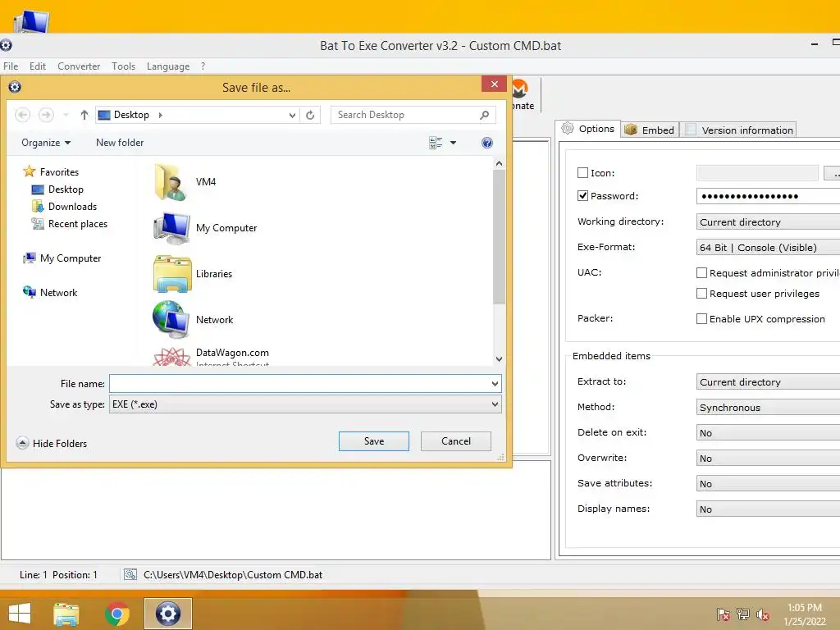Click the Cancel button
Image resolution: width=840 pixels, height=630 pixels.
pos(456,441)
